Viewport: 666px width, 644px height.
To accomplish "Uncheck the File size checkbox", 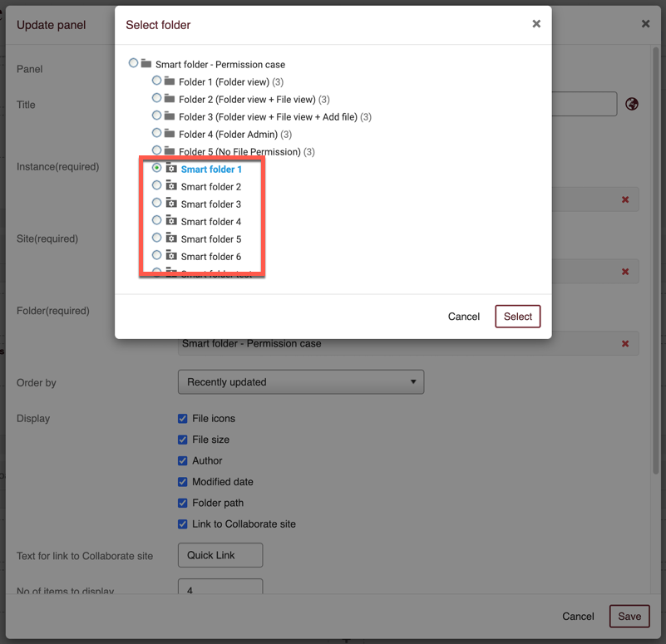I will (183, 440).
